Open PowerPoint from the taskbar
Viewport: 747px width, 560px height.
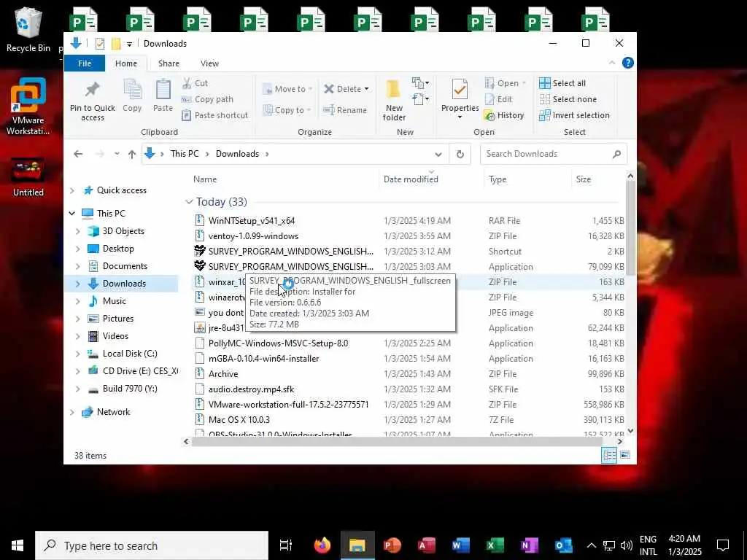tap(392, 545)
